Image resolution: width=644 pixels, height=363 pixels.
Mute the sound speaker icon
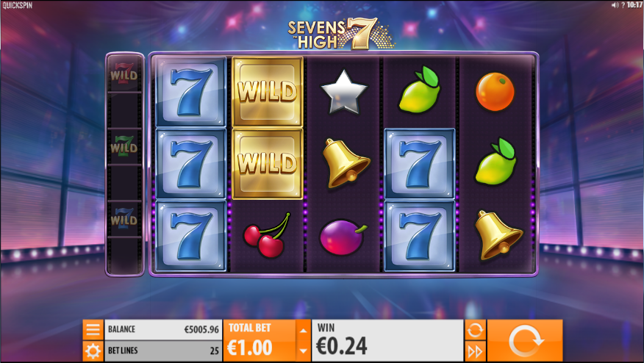click(x=615, y=5)
